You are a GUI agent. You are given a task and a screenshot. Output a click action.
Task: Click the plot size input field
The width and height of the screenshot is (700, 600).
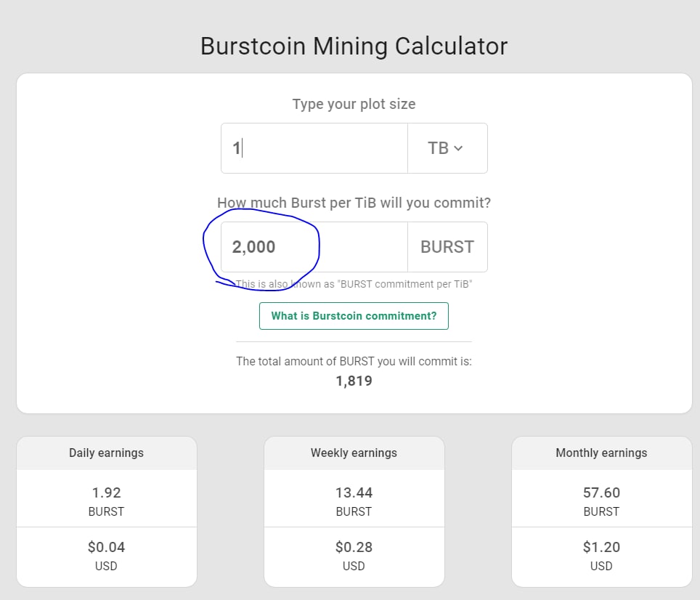[x=314, y=148]
